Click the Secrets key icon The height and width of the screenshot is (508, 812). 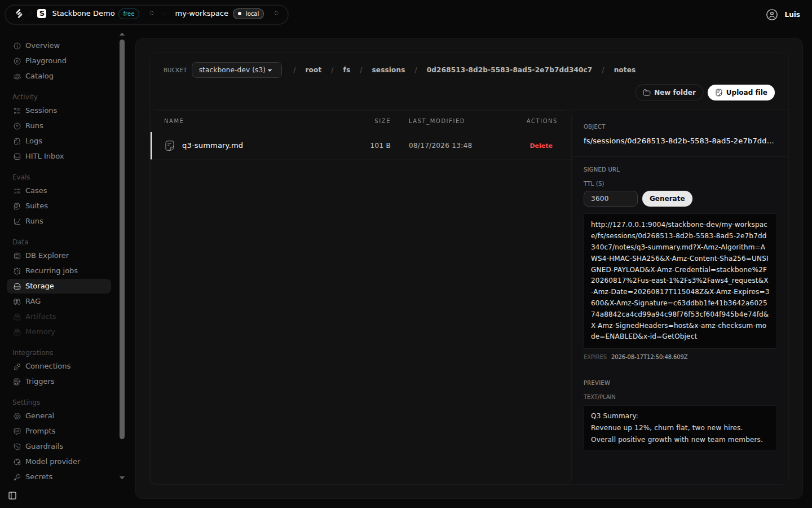[x=17, y=477]
